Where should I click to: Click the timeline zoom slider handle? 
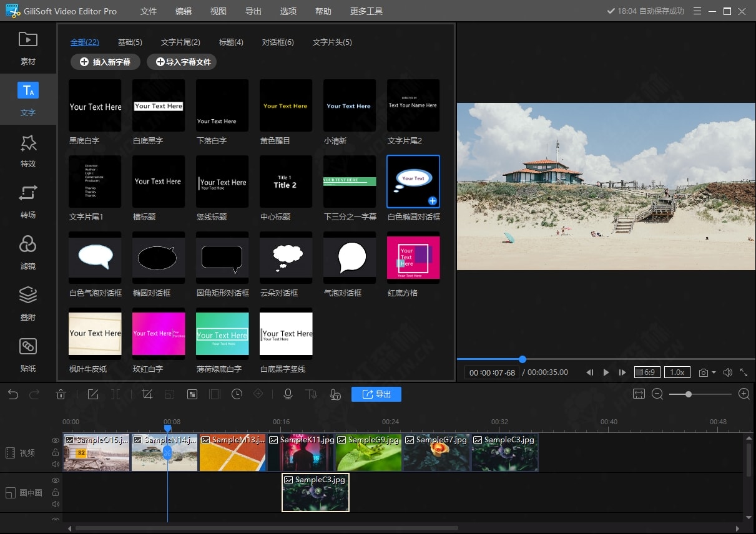pyautogui.click(x=688, y=394)
